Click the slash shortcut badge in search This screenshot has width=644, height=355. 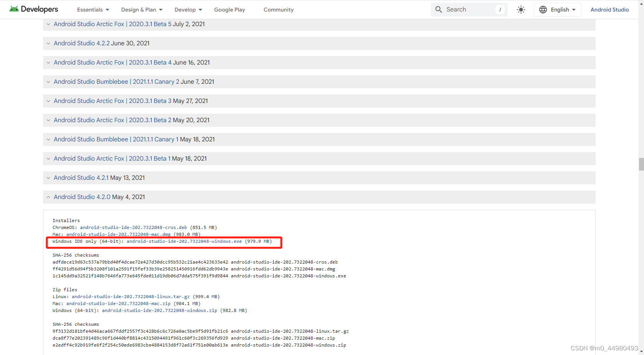coord(500,10)
